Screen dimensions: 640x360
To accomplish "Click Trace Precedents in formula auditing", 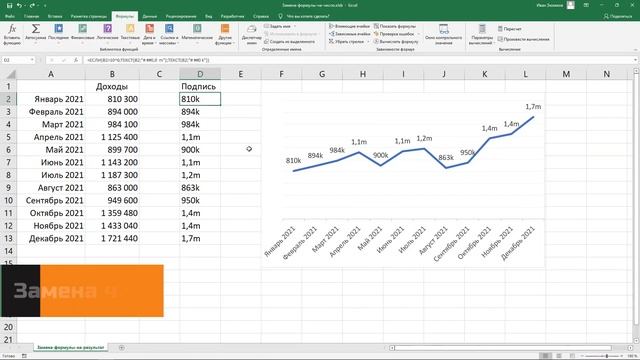I will point(349,26).
